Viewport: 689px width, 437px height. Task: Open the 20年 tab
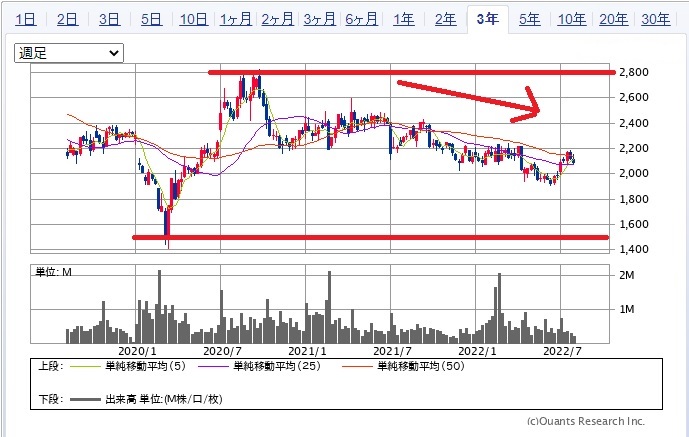point(614,19)
